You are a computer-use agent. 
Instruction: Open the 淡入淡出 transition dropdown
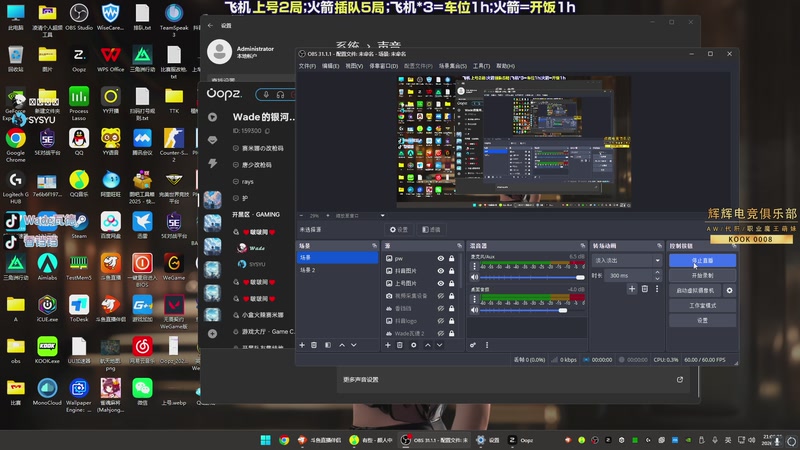click(627, 260)
